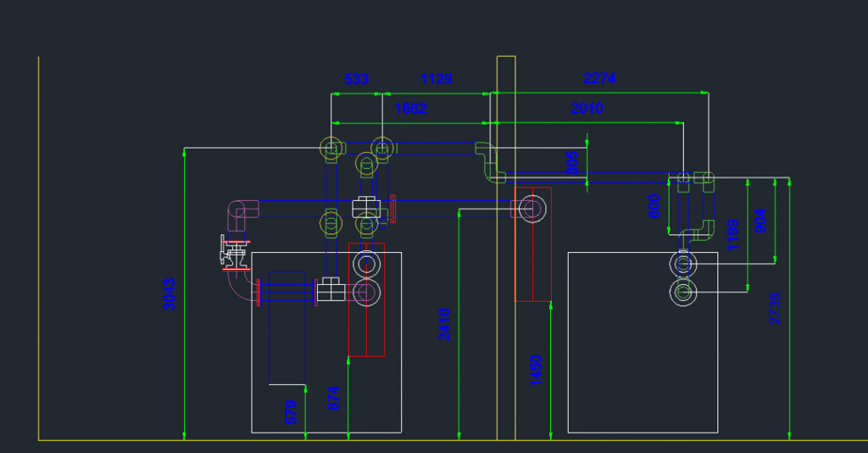Screen dimensions: 868x453
Task: Pick the 600 dimension text
Action: 654,206
